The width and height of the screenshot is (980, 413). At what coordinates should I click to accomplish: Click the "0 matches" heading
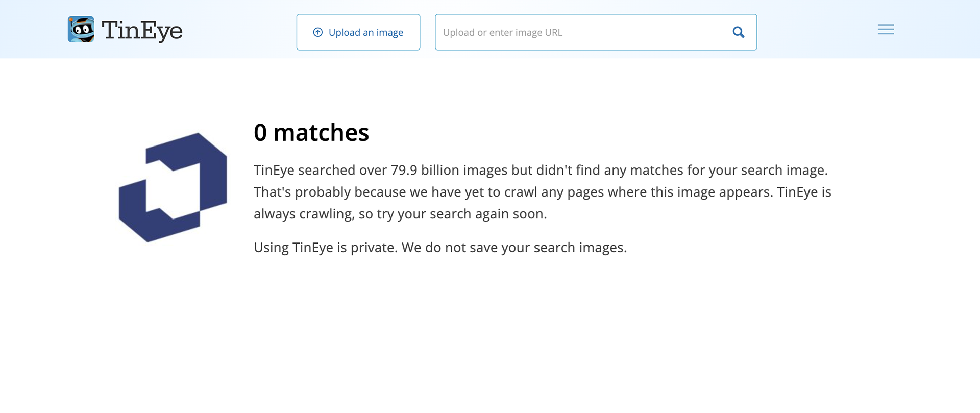pyautogui.click(x=311, y=133)
